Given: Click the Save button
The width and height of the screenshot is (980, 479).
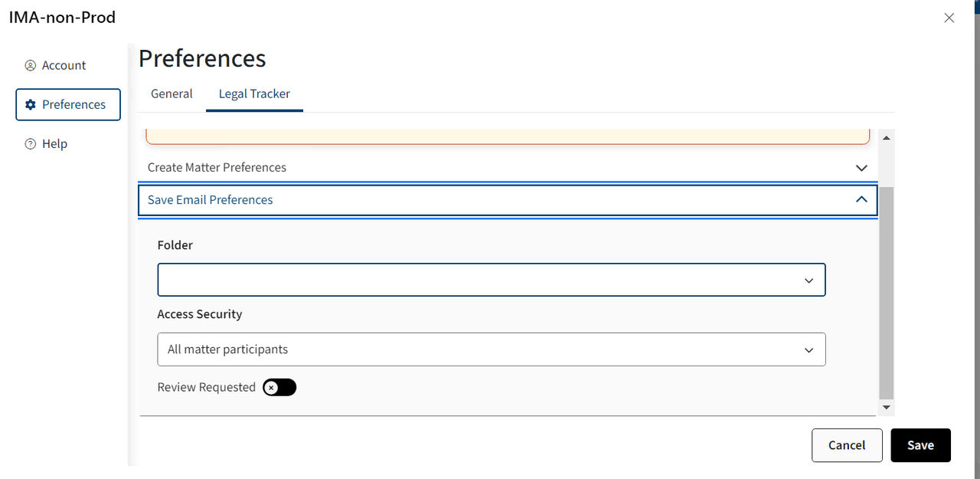Looking at the screenshot, I should (920, 445).
